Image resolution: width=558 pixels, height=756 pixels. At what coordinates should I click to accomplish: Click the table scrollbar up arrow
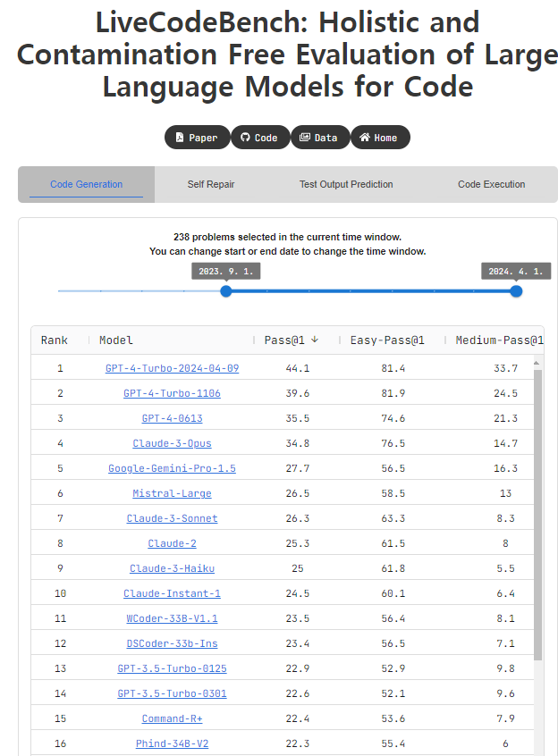537,363
